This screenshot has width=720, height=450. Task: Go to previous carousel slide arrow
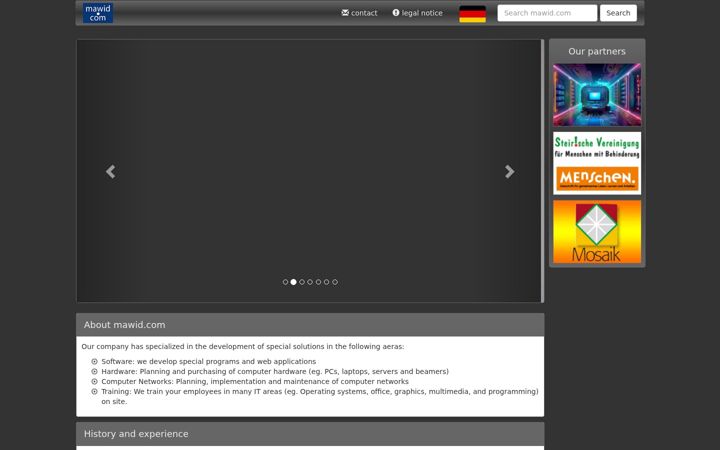pos(110,171)
